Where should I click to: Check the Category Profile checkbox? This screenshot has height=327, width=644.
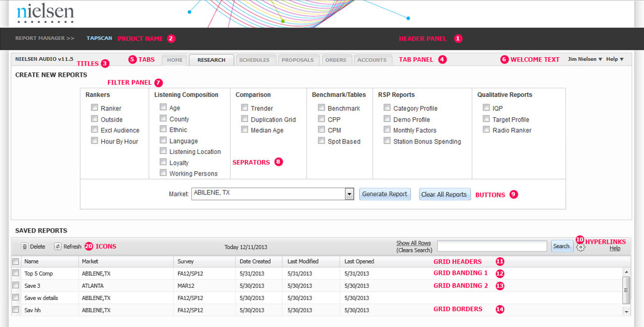(387, 107)
